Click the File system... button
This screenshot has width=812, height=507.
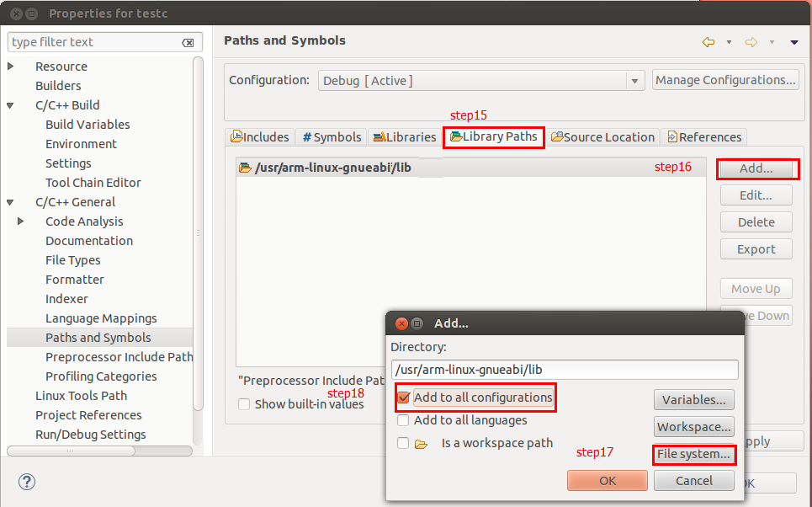(x=694, y=454)
